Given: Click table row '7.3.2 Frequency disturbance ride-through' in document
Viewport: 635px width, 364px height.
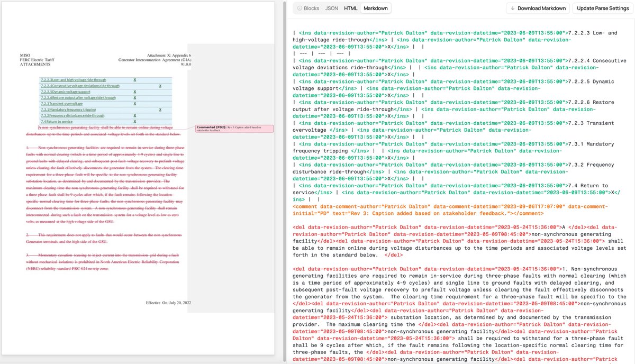Looking at the screenshot, I should click(106, 115).
